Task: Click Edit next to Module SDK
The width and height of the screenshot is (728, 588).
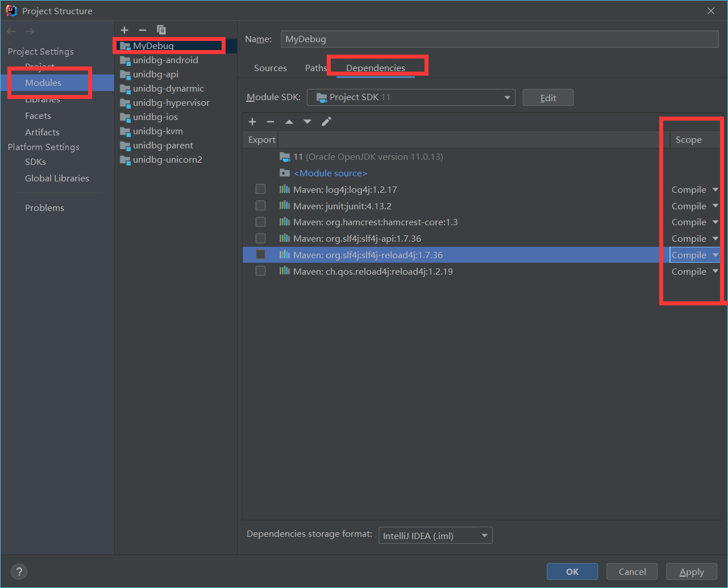Action: coord(548,98)
